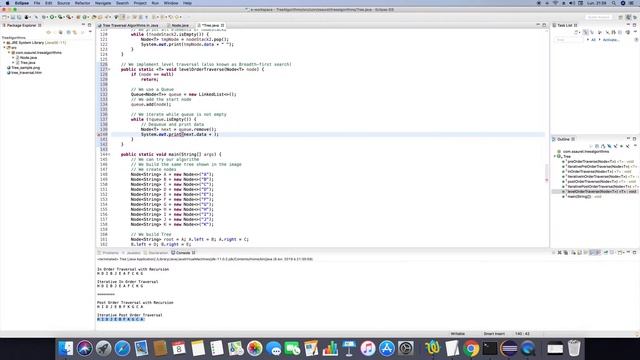Viewport: 640px width, 360px height.
Task: Expand Node.java in Package Explorer
Action: coord(13,58)
